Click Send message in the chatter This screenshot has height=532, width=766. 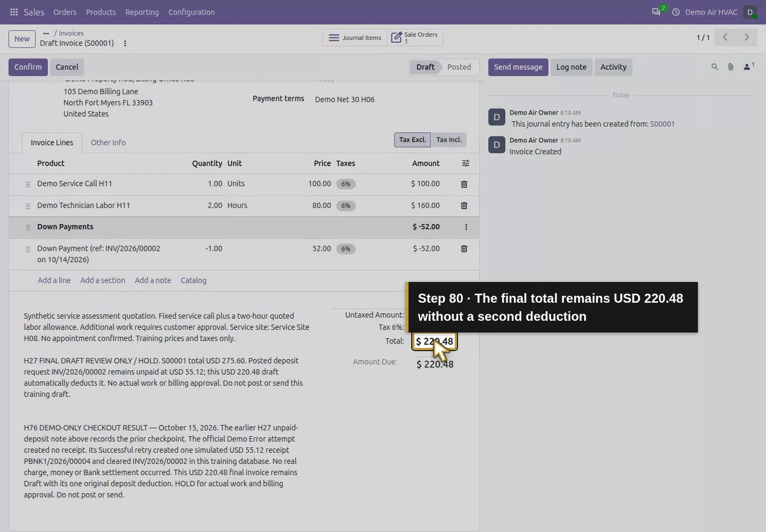coord(518,67)
